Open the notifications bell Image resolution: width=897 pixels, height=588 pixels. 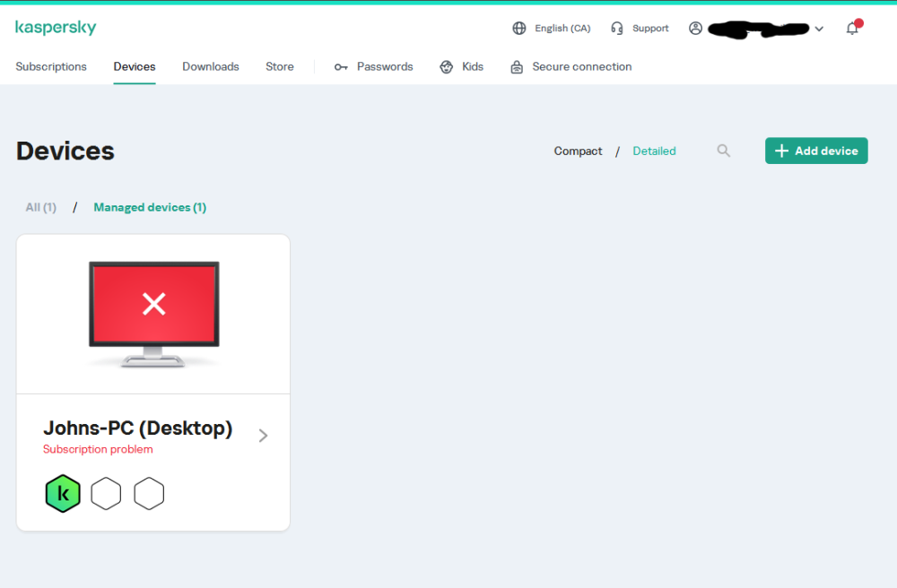(x=852, y=28)
